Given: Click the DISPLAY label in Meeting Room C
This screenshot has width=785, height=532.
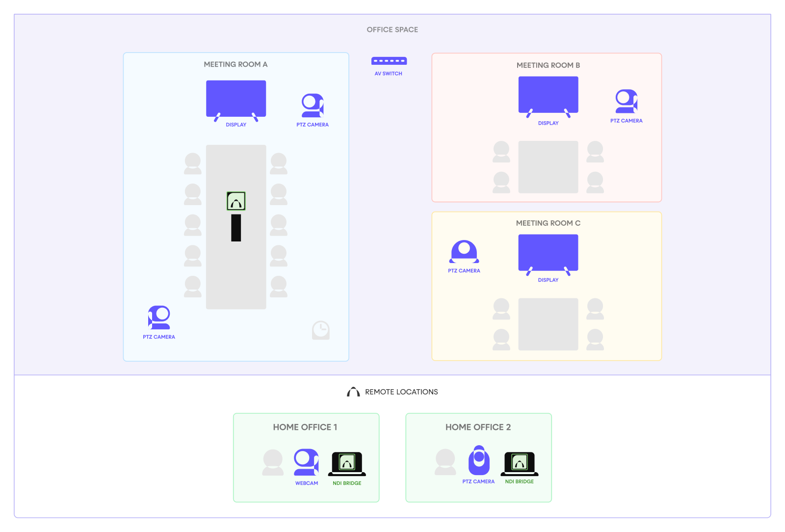Looking at the screenshot, I should 549,280.
